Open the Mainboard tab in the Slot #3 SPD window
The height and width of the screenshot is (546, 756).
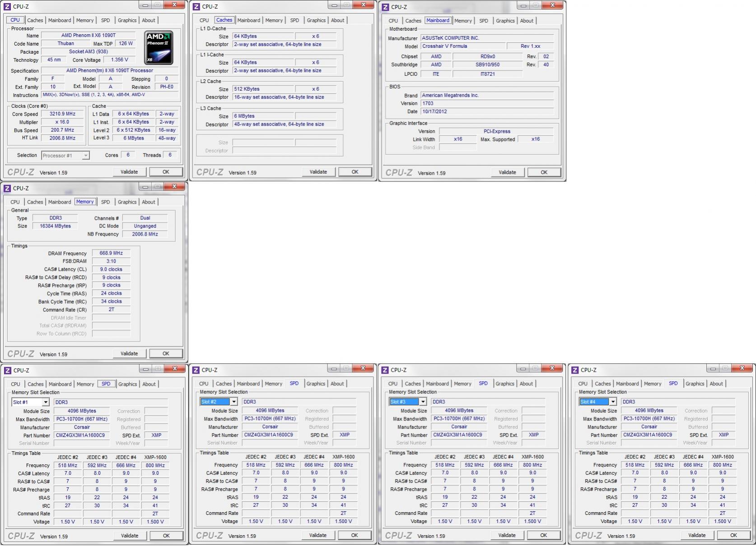[x=437, y=384]
